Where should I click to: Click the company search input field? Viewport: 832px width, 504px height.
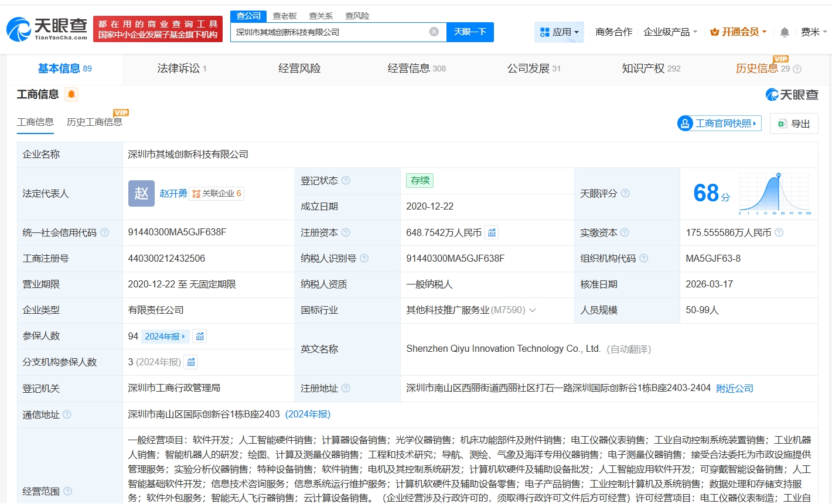pyautogui.click(x=328, y=32)
